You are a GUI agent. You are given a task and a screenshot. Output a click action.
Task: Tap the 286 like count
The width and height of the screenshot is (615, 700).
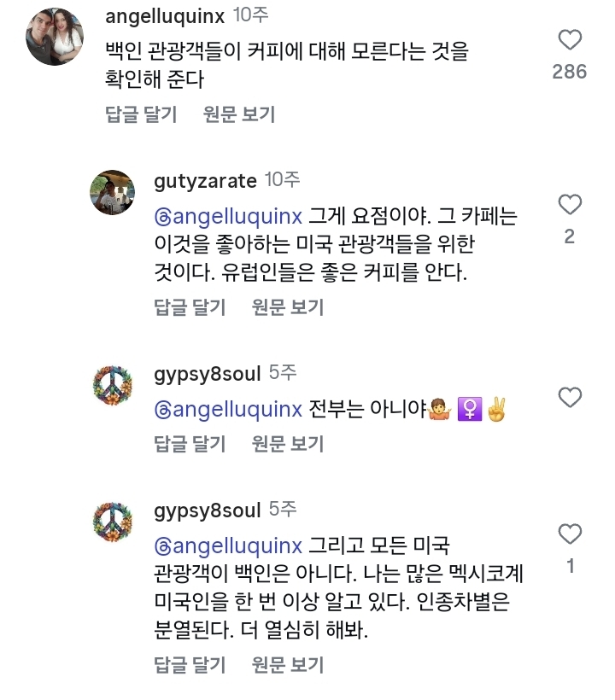pyautogui.click(x=569, y=72)
